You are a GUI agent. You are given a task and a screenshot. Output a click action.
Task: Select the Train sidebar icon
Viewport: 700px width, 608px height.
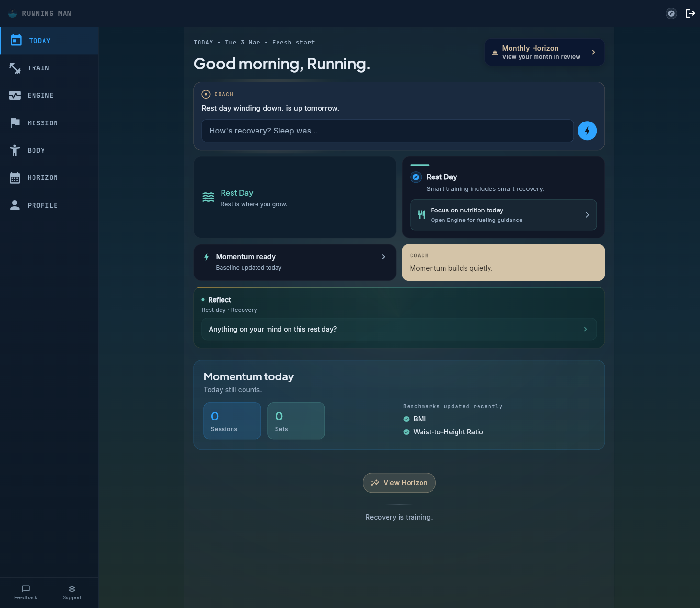15,68
